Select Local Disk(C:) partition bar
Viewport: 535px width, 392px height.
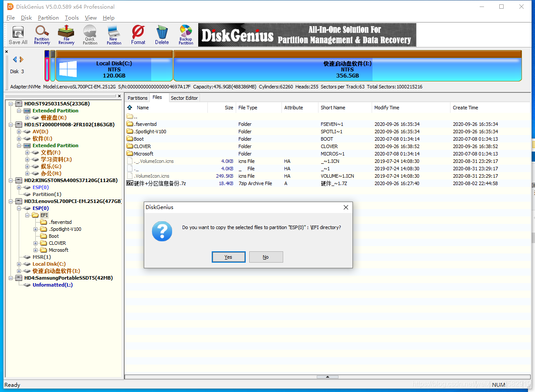pos(114,66)
